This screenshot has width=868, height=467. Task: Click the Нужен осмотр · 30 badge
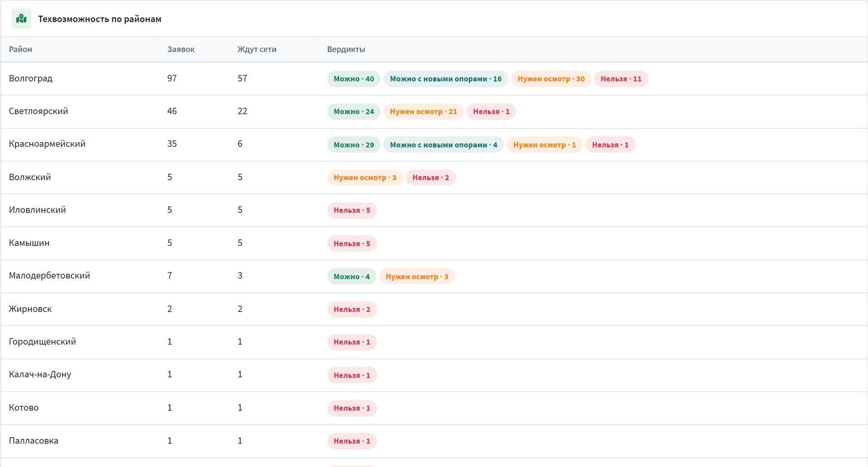click(x=551, y=79)
